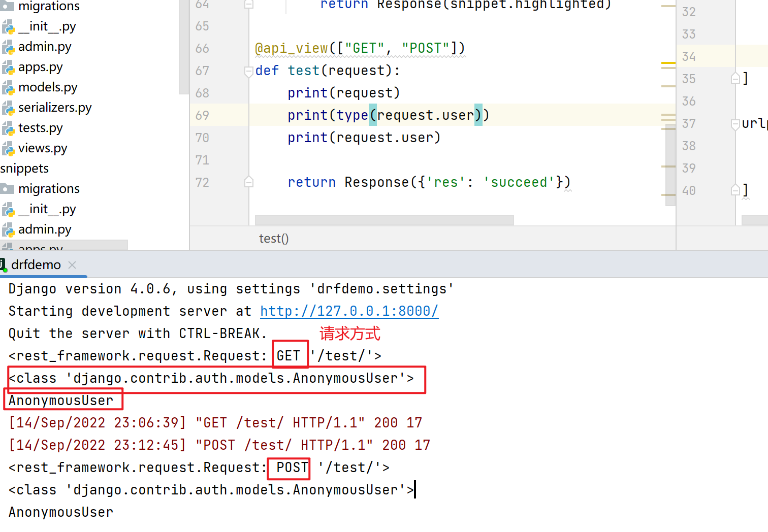This screenshot has height=532, width=768.
Task: Open the http://127.0.0.1:8000/ link
Action: click(349, 311)
